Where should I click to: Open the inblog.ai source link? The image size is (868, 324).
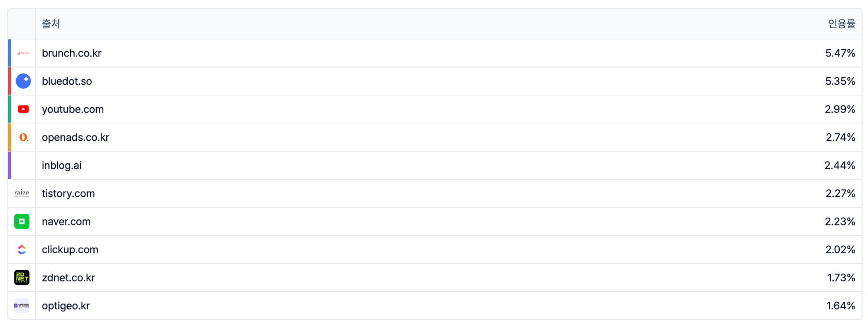click(x=62, y=165)
